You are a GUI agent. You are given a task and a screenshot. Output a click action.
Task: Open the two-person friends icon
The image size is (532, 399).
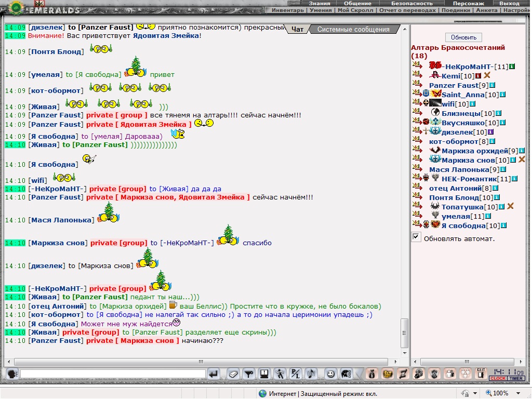coord(450,374)
